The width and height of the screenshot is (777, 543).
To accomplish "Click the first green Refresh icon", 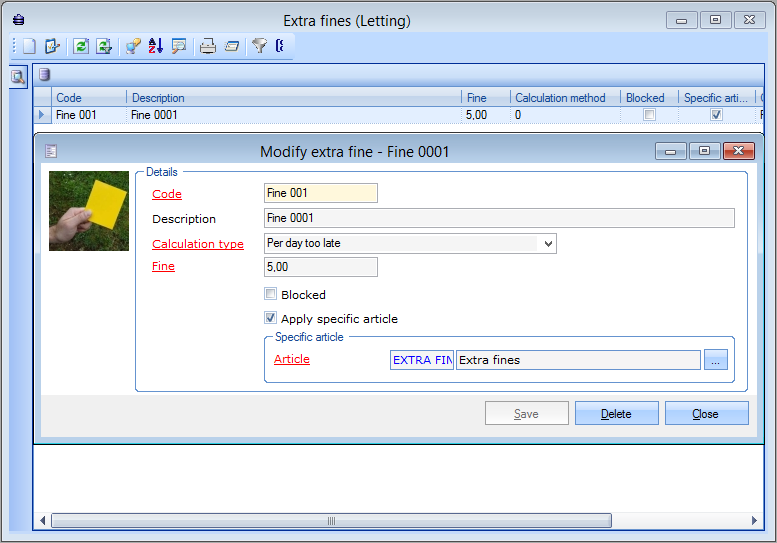I will (81, 46).
